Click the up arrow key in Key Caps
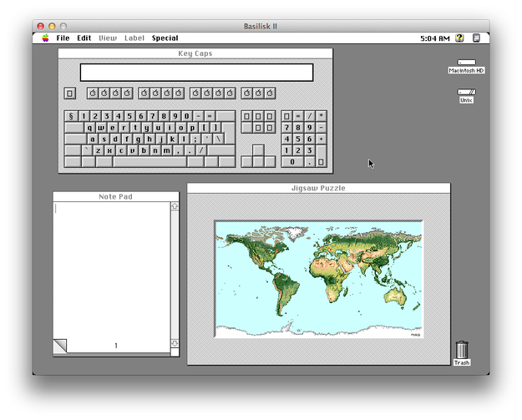This screenshot has height=420, width=522. [x=258, y=150]
